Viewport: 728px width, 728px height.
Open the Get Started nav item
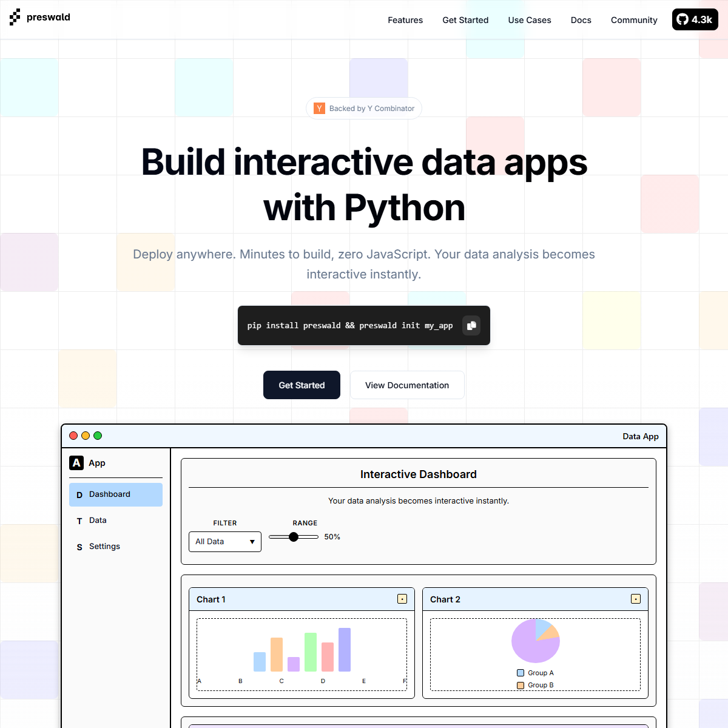[465, 20]
